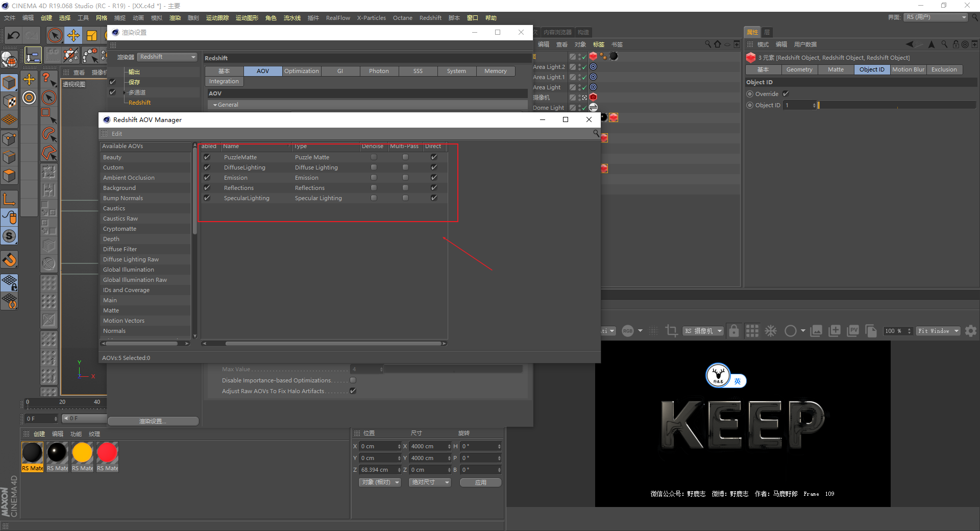The height and width of the screenshot is (531, 980).
Task: Open the Octane menu in menu bar
Action: pos(403,18)
